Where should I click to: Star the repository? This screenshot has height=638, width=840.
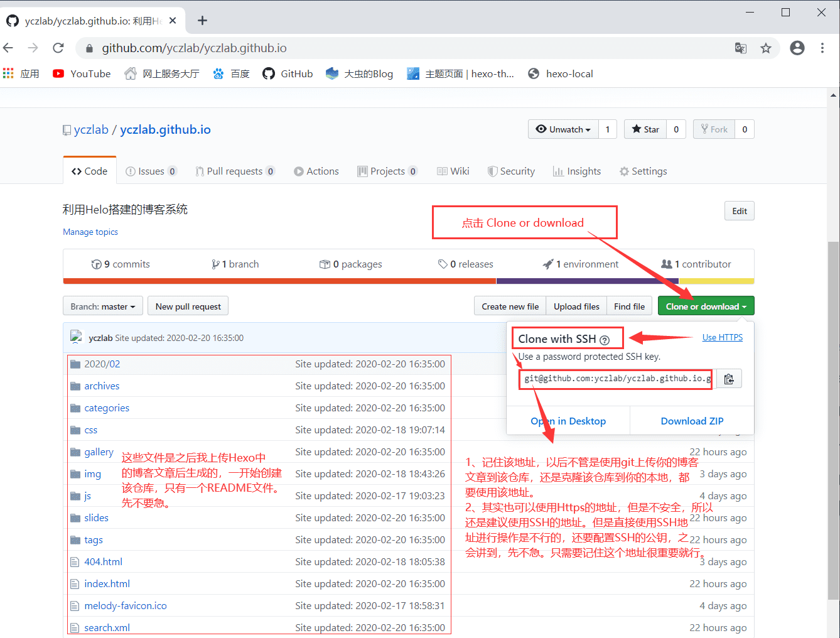pos(645,129)
